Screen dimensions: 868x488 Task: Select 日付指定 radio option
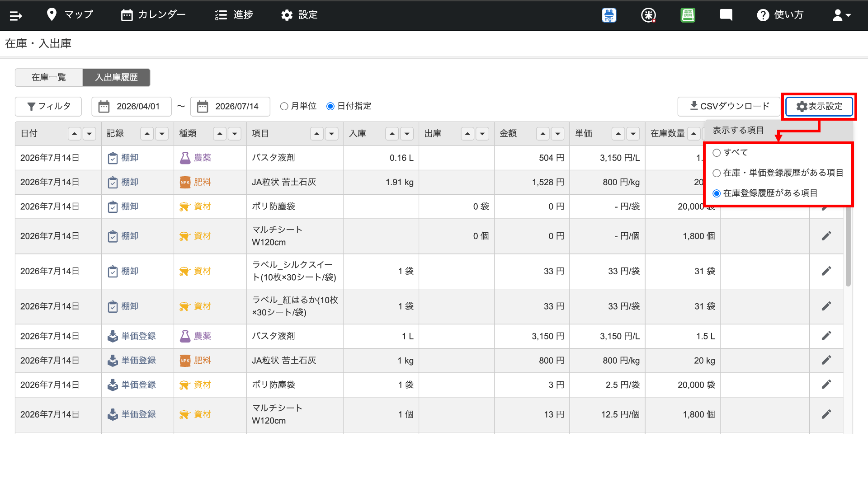pos(330,107)
